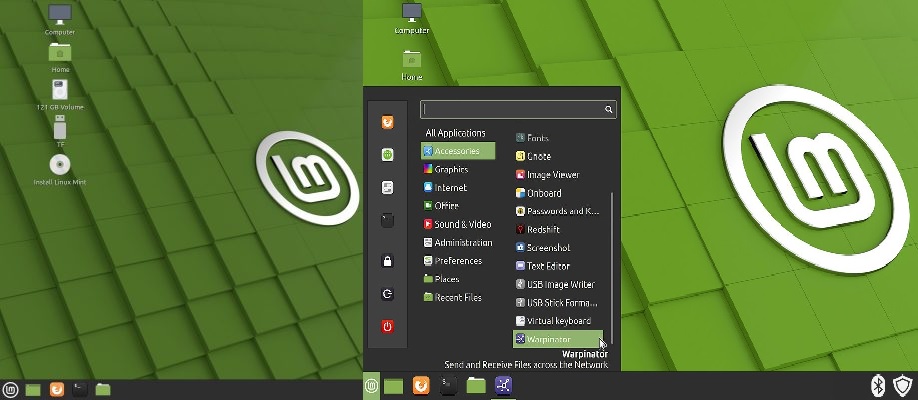This screenshot has width=918, height=400.
Task: Launch Terminal from the menu favorites sidebar
Action: point(387,220)
